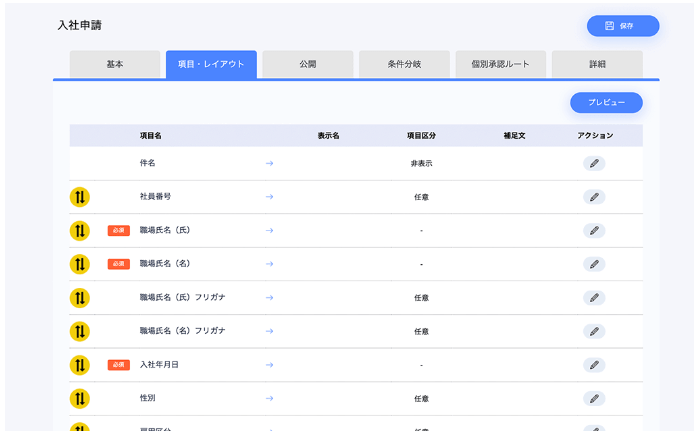Screen dimensions: 698x436
Task: Edit 職場氏名（名）フリガナ via pencil icon
Action: 594,331
